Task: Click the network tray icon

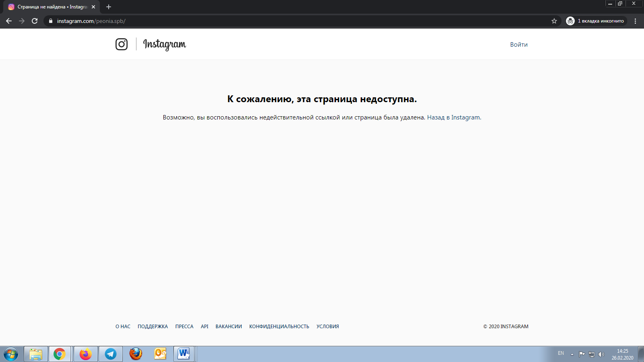Action: pyautogui.click(x=592, y=354)
